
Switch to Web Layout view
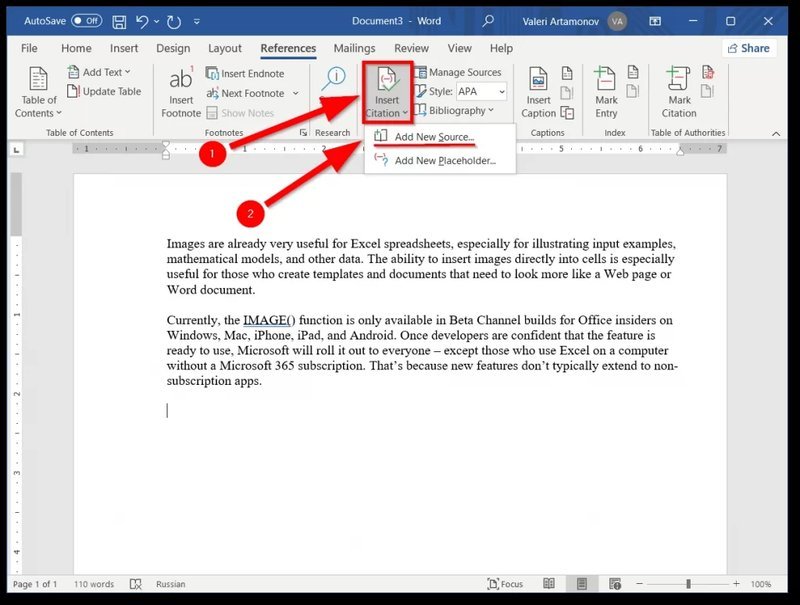(x=615, y=584)
